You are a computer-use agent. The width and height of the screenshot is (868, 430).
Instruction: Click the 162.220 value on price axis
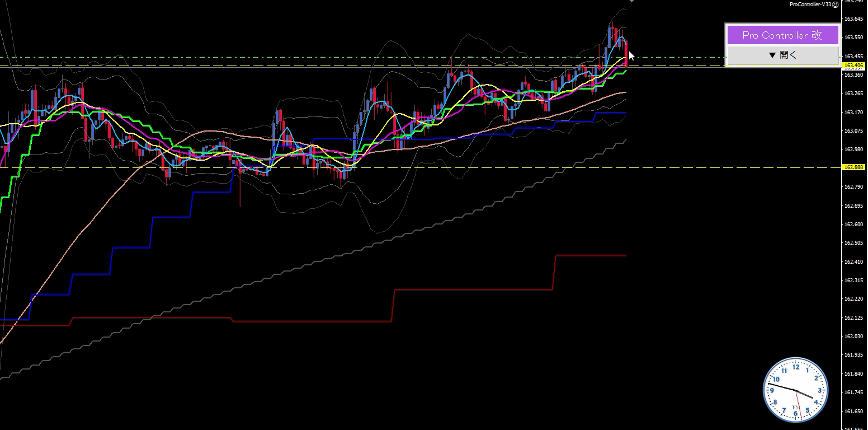(x=853, y=299)
